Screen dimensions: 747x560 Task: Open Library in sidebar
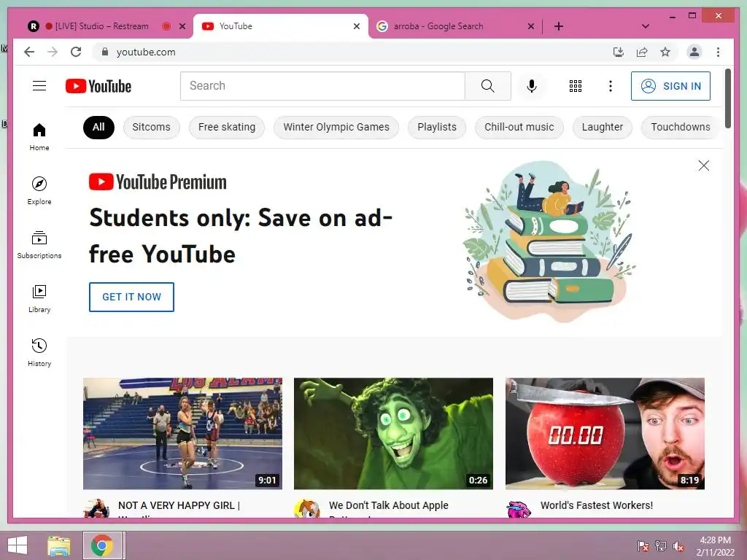click(x=39, y=298)
